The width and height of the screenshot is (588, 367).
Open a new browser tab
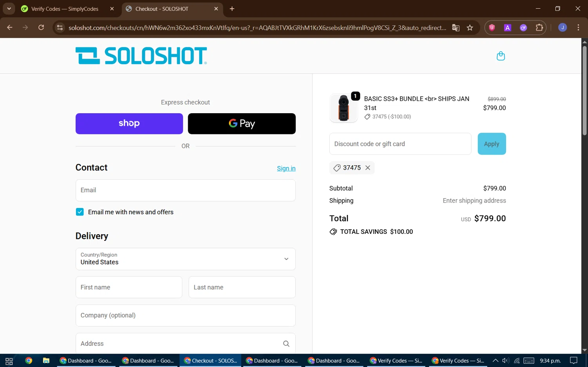232,9
